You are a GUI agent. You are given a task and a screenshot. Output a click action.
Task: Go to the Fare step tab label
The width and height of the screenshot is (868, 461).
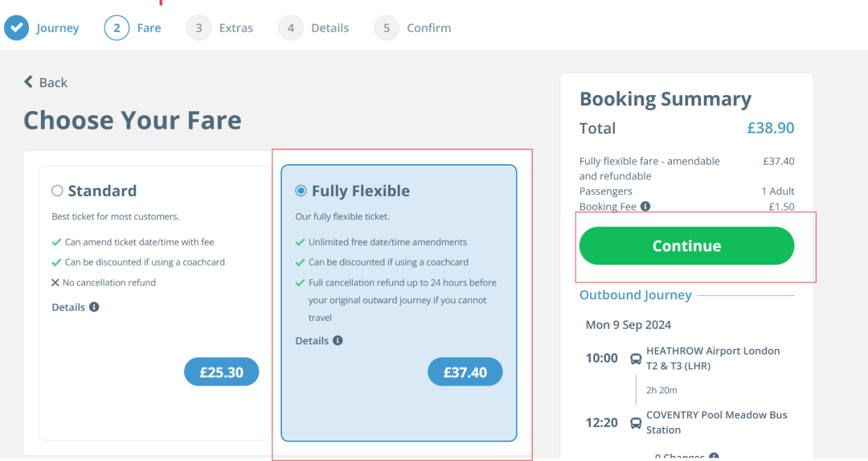click(149, 28)
